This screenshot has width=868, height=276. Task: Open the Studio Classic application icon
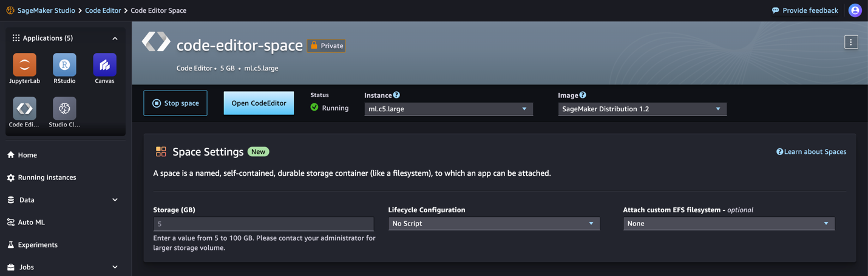[x=64, y=109]
